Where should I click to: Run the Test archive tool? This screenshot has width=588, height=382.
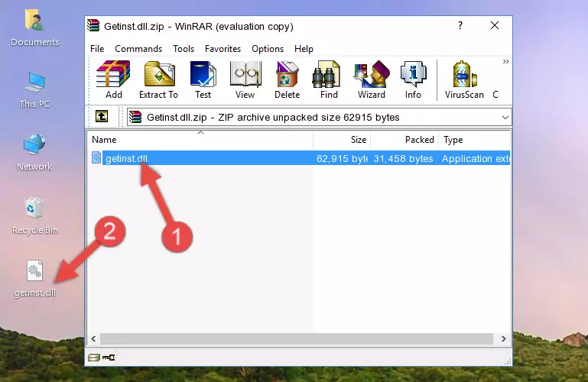(x=203, y=79)
